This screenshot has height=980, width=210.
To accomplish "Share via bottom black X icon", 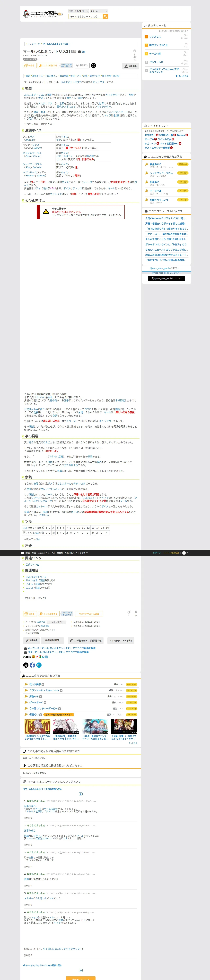I will click(26, 665).
